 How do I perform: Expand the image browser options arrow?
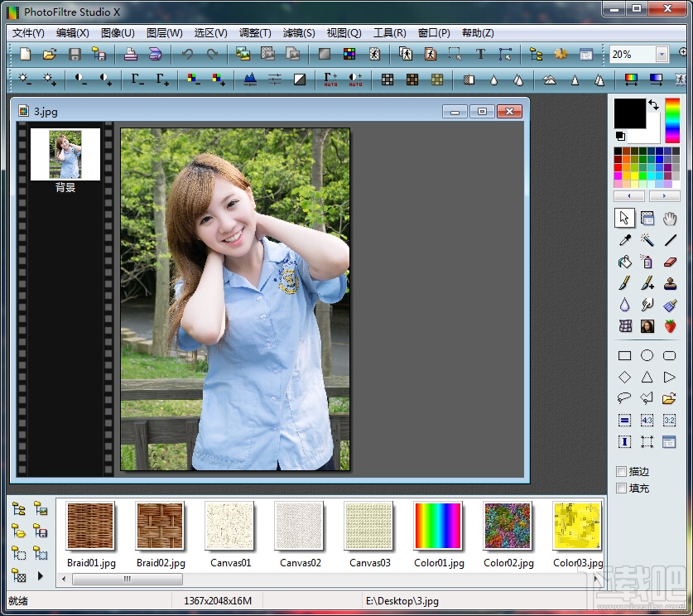pyautogui.click(x=40, y=575)
